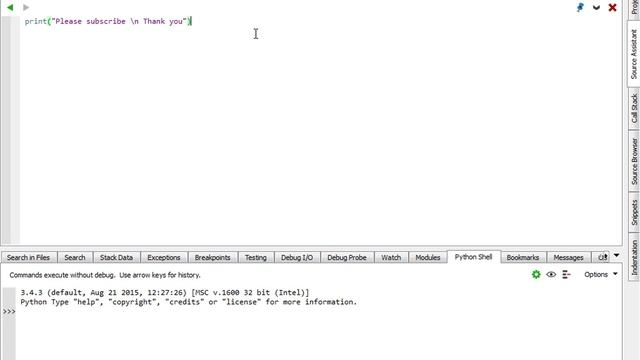Open the Exceptions tab
Image resolution: width=640 pixels, height=360 pixels.
click(x=164, y=258)
